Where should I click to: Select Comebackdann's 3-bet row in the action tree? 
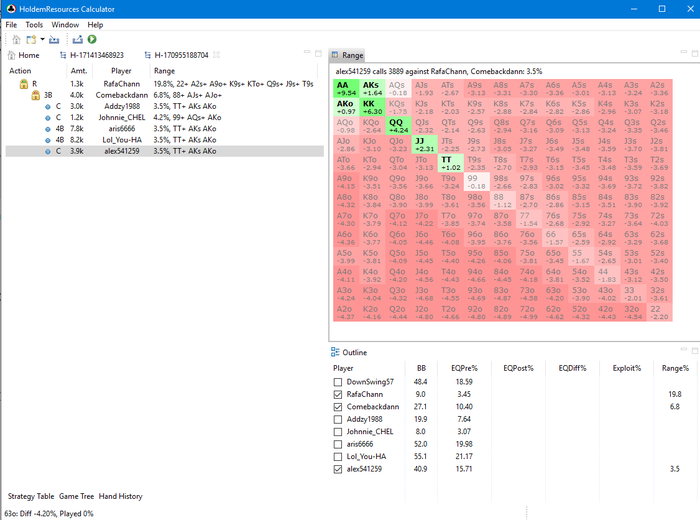click(164, 95)
